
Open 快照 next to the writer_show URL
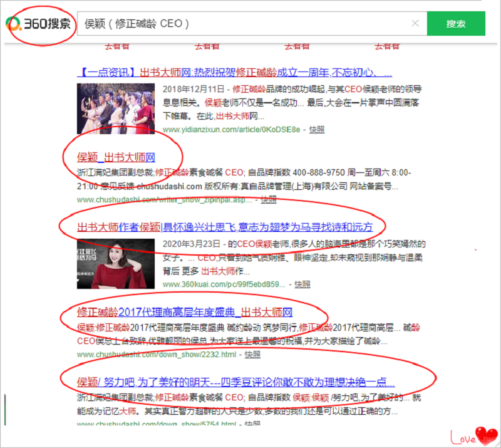[x=268, y=199]
